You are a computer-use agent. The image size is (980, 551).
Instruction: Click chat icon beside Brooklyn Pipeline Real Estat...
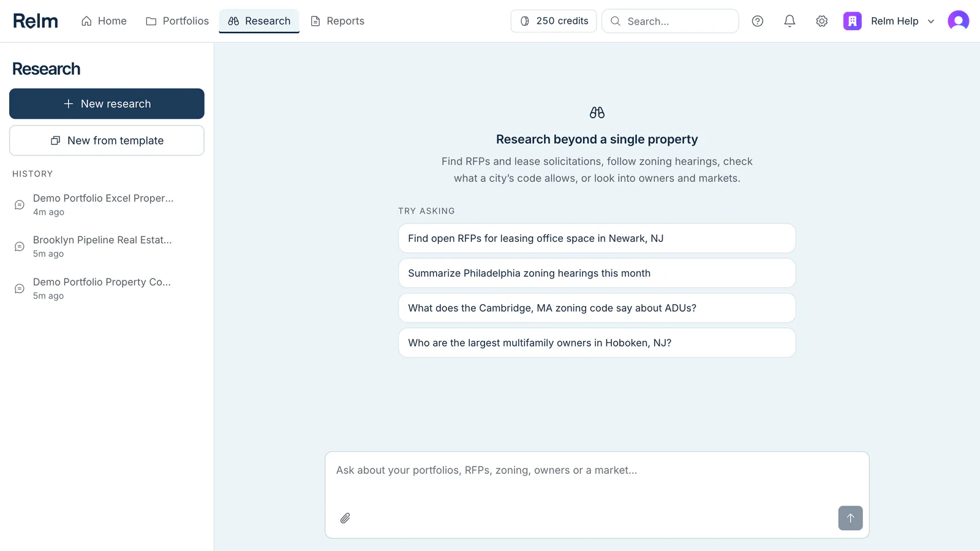[20, 247]
